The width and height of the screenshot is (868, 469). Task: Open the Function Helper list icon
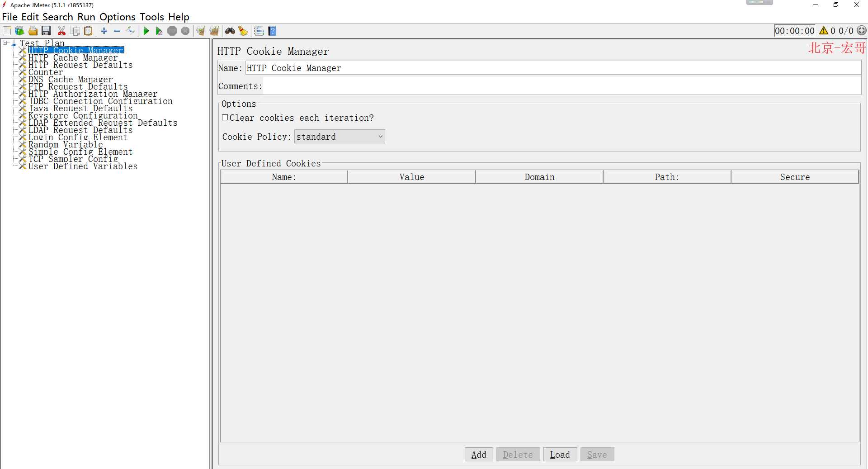tap(259, 31)
